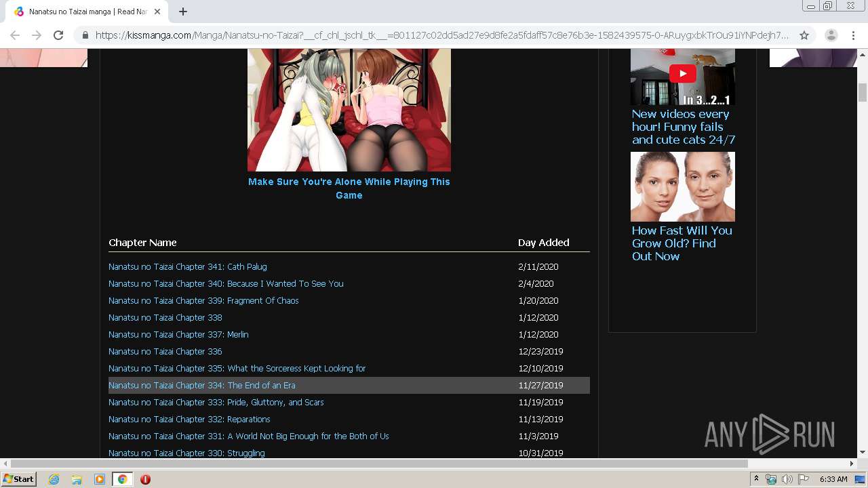Open the media player taskbar icon
Image resolution: width=868 pixels, height=488 pixels.
[x=100, y=479]
